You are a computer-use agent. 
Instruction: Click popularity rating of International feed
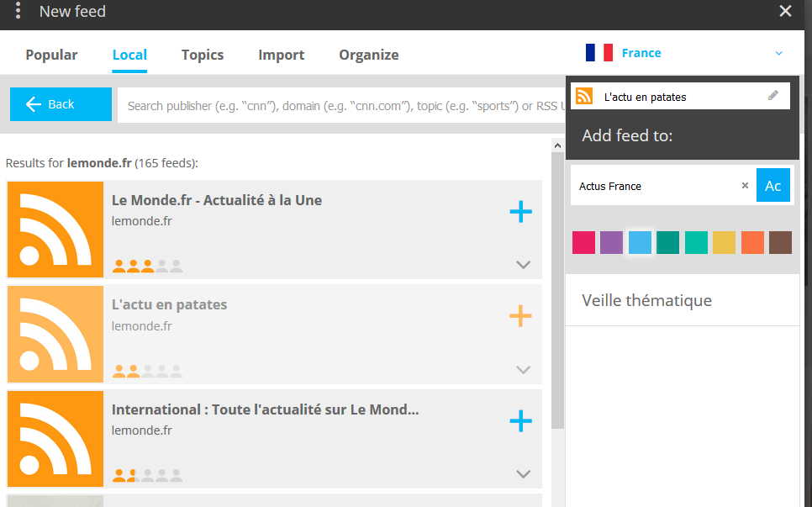click(x=148, y=475)
